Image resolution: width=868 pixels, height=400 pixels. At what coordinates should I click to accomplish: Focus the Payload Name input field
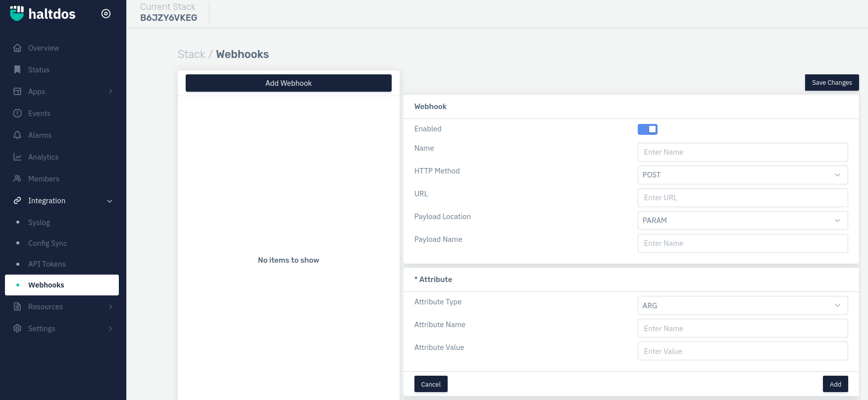coord(743,243)
